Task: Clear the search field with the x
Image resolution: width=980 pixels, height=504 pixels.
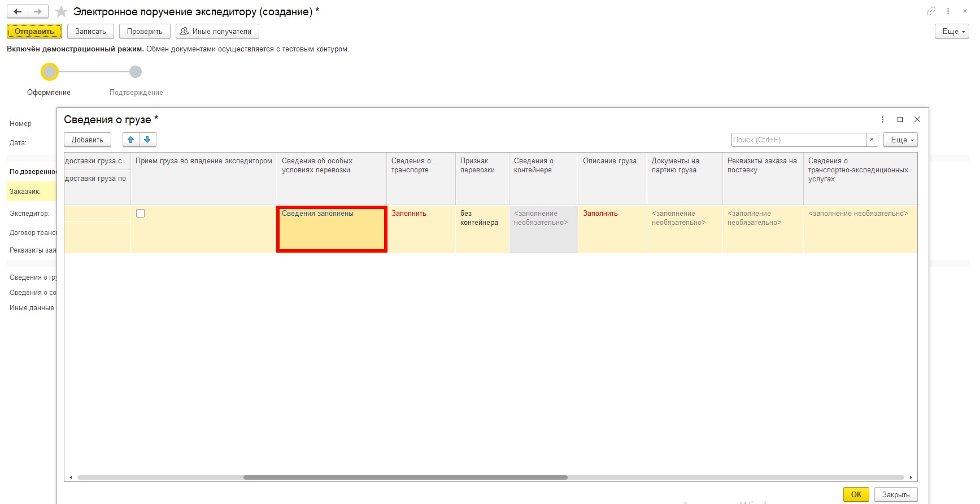Action: click(872, 140)
